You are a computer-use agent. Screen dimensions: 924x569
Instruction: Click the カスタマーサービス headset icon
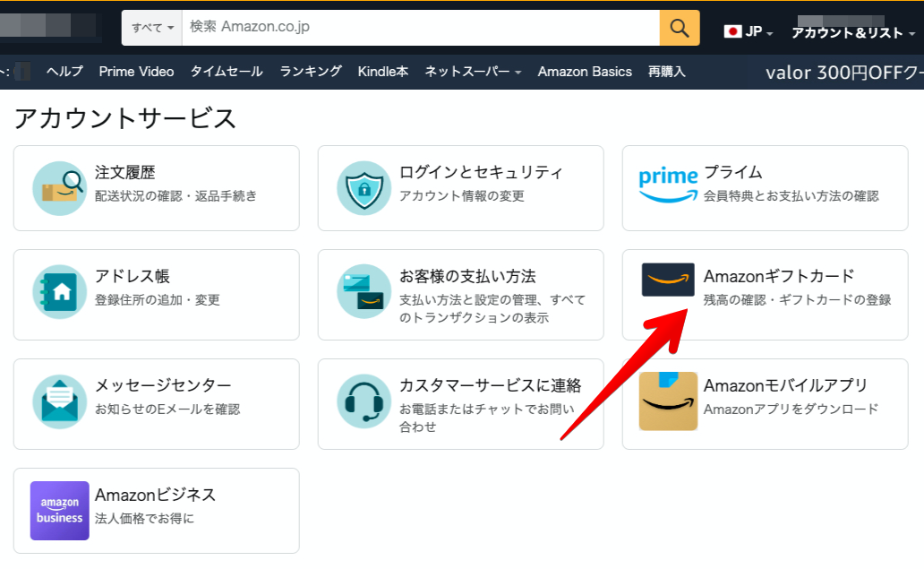(x=364, y=401)
